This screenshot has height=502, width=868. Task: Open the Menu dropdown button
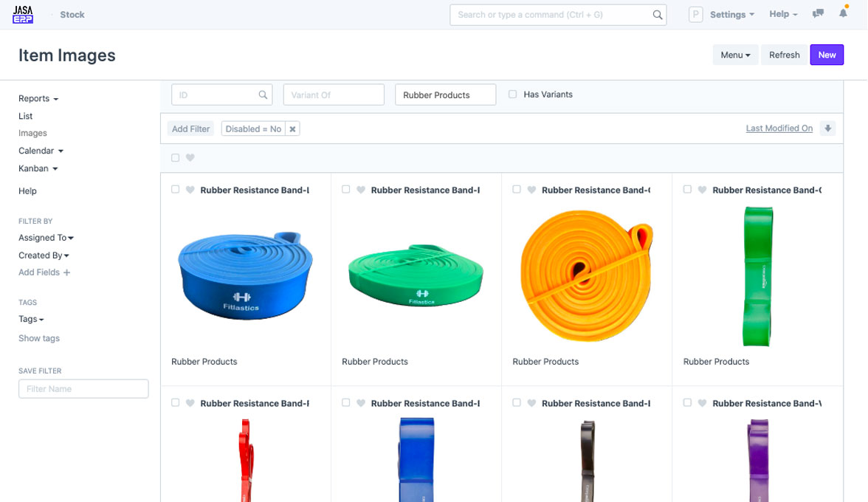point(734,55)
